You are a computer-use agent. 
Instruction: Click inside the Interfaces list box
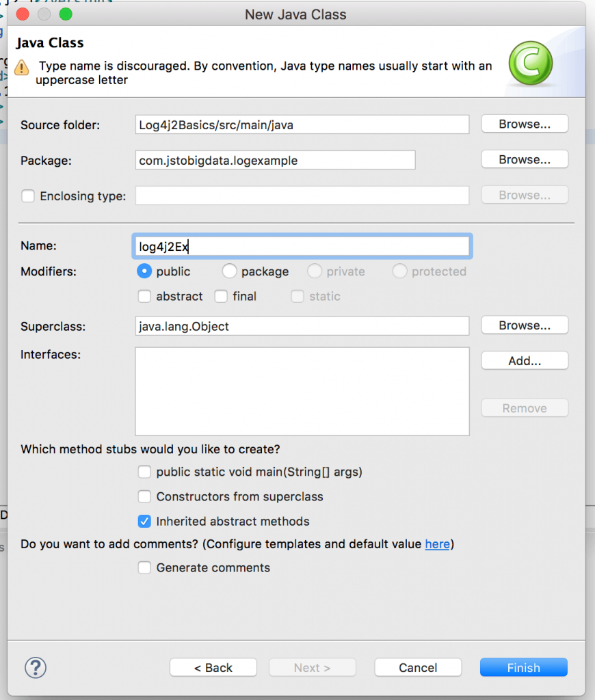tap(302, 391)
